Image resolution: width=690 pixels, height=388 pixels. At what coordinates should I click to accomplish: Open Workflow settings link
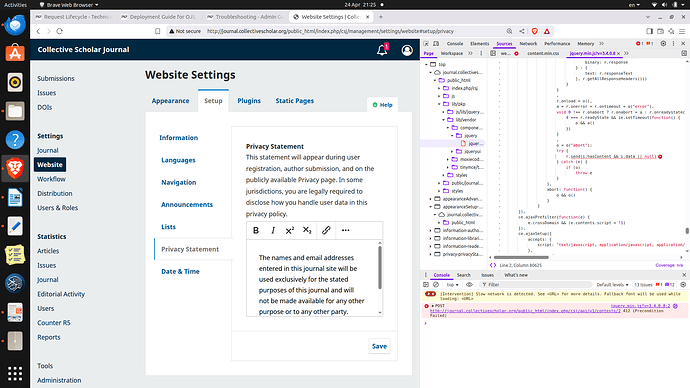coord(51,179)
